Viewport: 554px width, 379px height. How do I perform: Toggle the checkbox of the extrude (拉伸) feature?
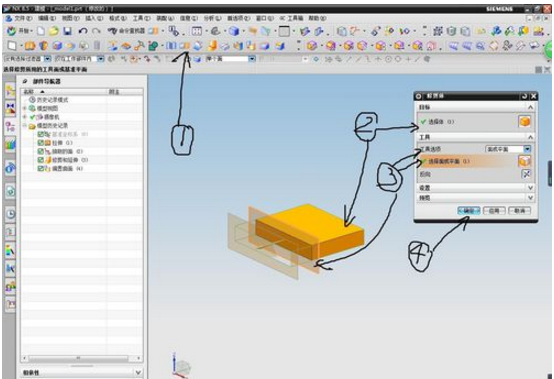41,143
